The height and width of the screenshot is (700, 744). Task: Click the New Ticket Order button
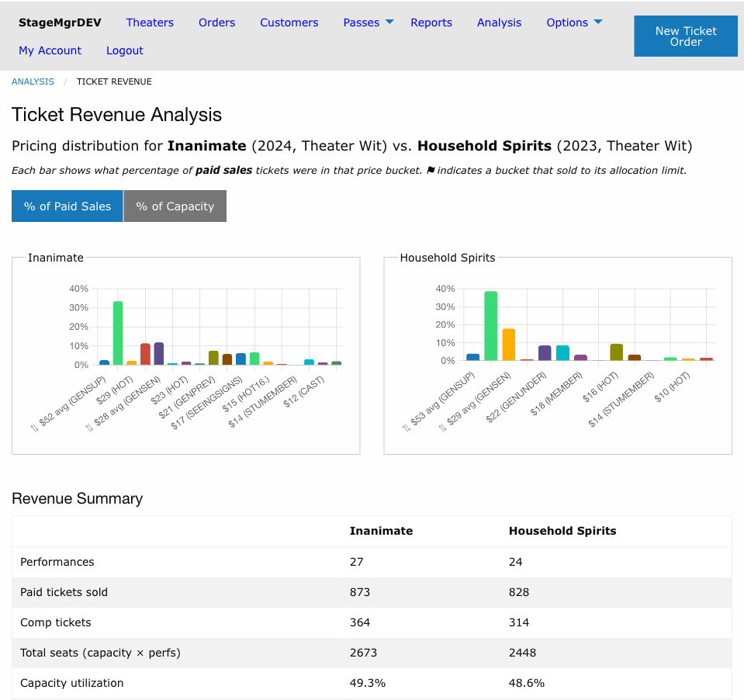[686, 36]
